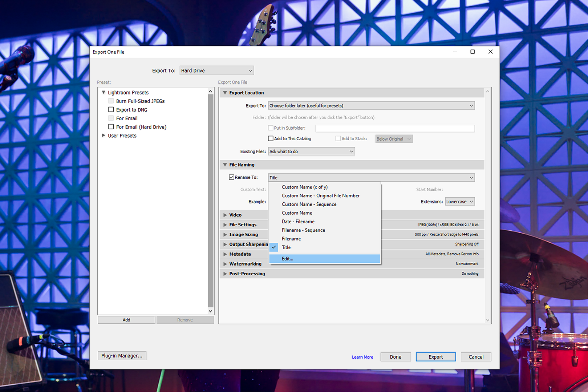The width and height of the screenshot is (588, 392).
Task: Click the Cancel button
Action: coord(476,357)
